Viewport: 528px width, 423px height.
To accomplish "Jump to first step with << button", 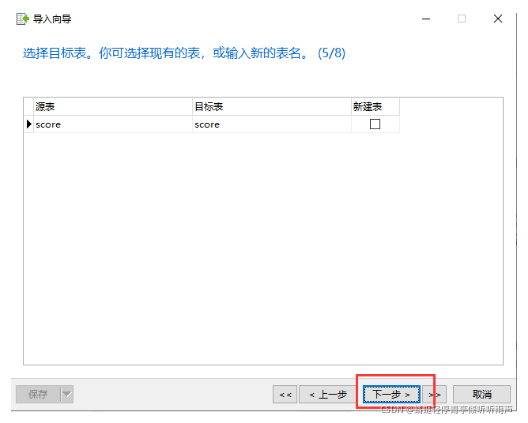I will tap(285, 394).
